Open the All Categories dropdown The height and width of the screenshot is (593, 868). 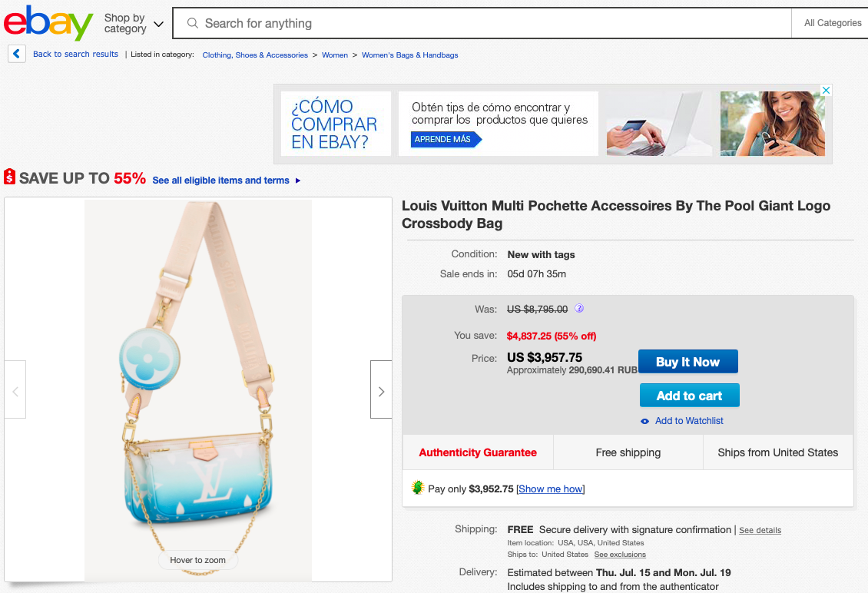[x=832, y=23]
